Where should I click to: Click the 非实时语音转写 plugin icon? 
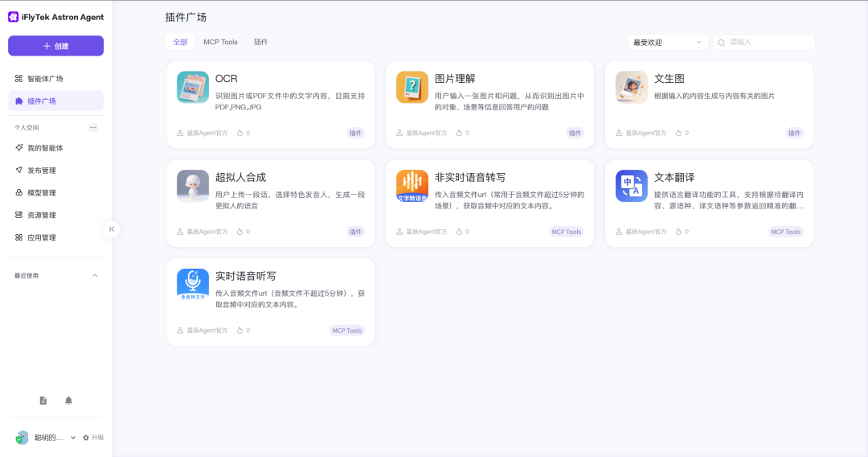(411, 186)
